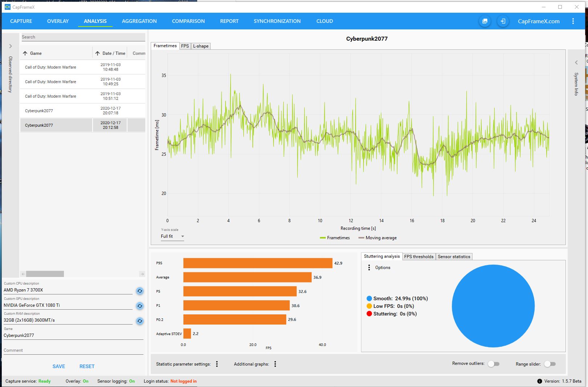Edit the Custom RAM description field
The width and height of the screenshot is (588, 387).
(x=68, y=320)
